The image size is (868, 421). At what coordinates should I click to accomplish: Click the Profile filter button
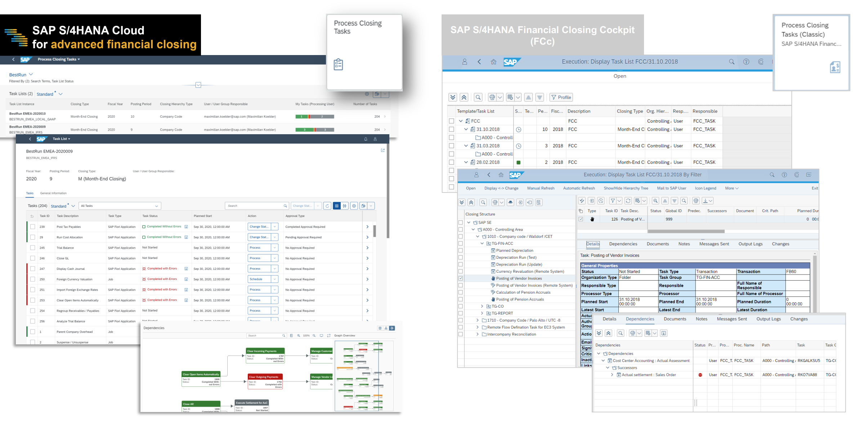point(561,97)
